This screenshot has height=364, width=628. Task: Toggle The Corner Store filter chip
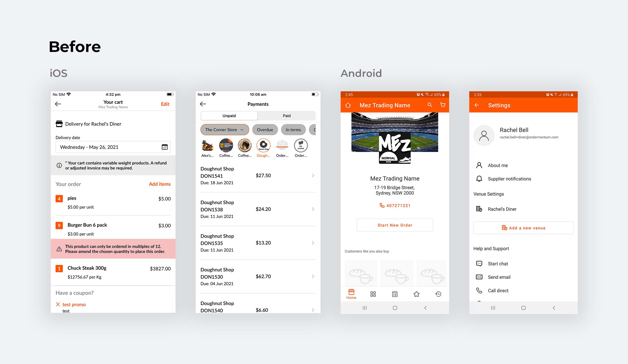(224, 129)
